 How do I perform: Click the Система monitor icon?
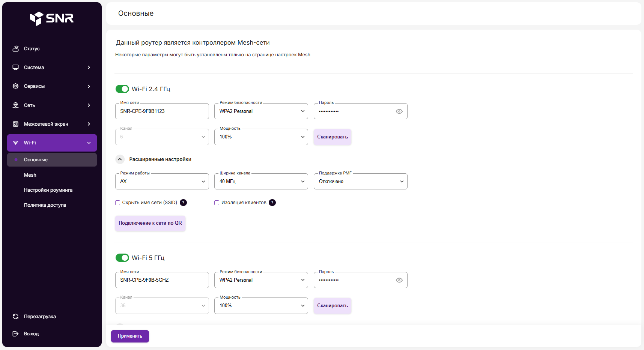(x=16, y=68)
